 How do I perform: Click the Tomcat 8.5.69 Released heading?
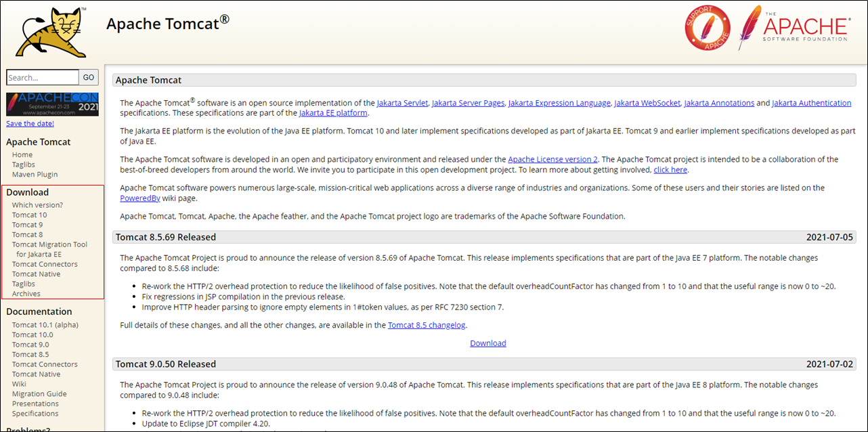coord(166,237)
